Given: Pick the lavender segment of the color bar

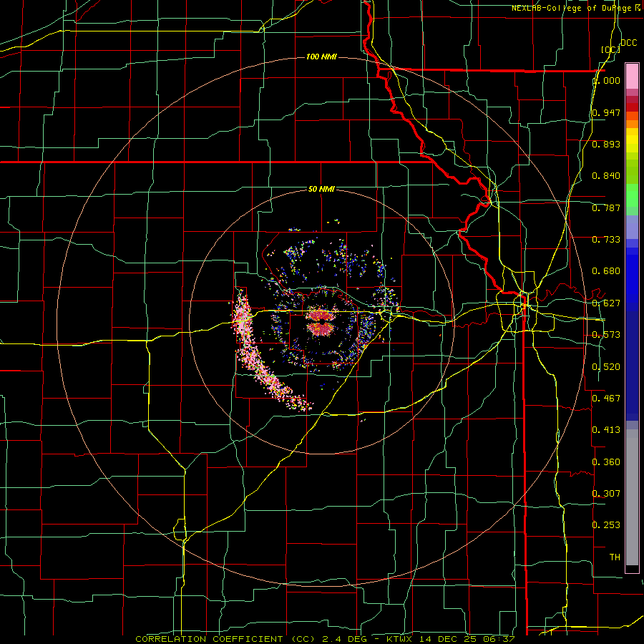Looking at the screenshot, I should [632, 227].
